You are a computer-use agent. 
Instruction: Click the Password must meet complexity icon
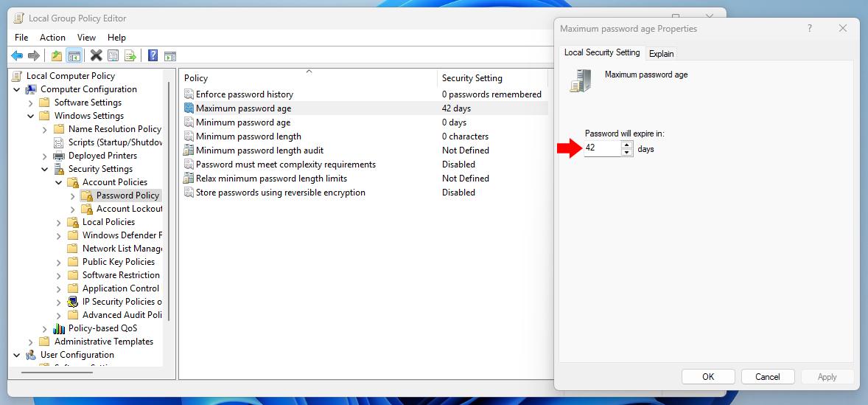189,165
